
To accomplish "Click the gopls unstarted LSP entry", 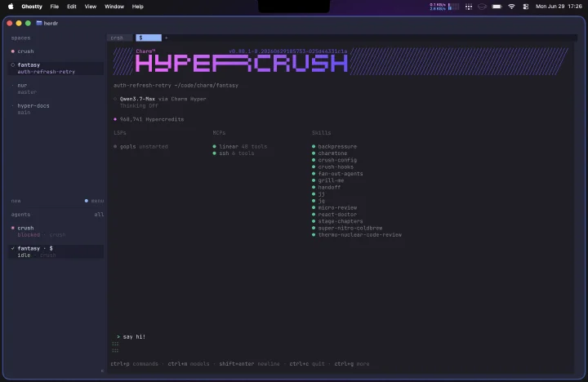I will coord(140,147).
